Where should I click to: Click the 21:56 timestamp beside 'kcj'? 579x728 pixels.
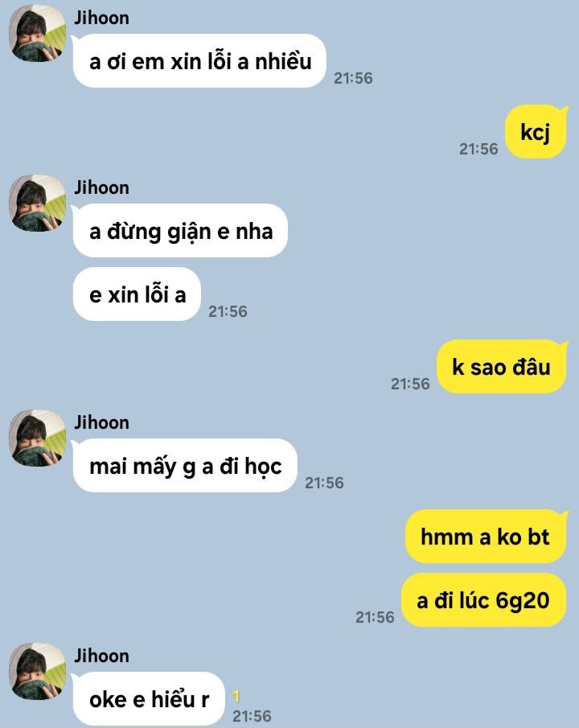tap(478, 149)
